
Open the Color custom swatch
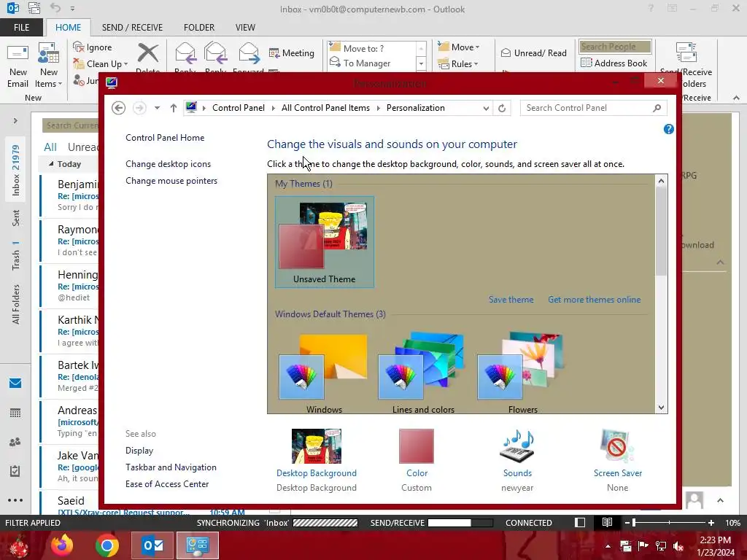[417, 460]
